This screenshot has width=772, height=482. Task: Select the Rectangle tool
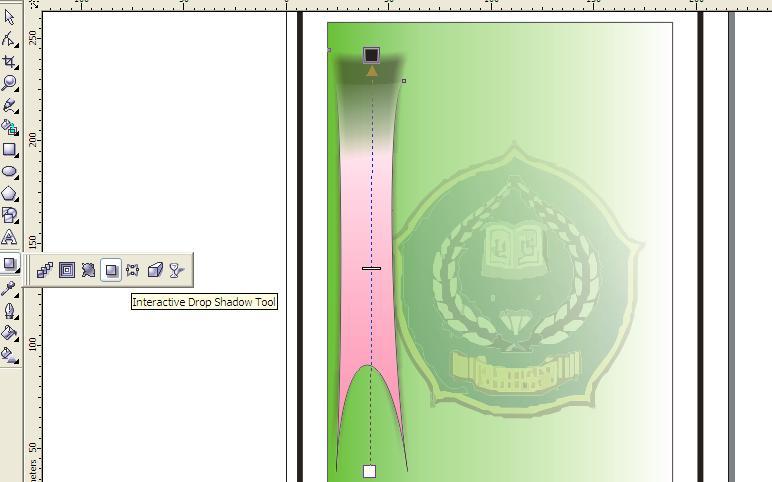point(9,149)
